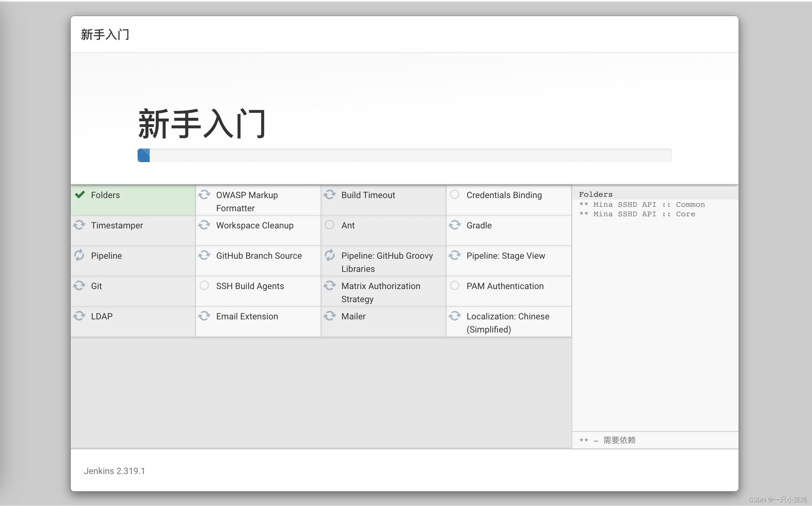Click the pending circle beside Credentials Binding
This screenshot has width=812, height=506.
tap(455, 195)
